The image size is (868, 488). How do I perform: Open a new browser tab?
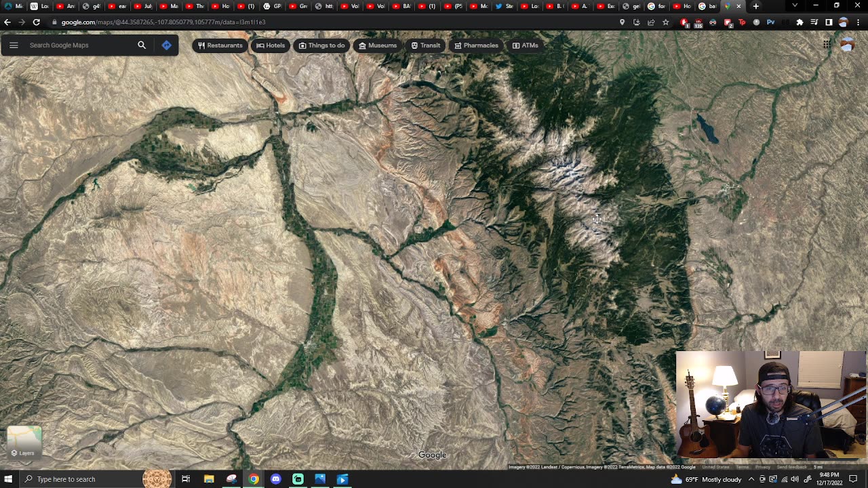[755, 6]
